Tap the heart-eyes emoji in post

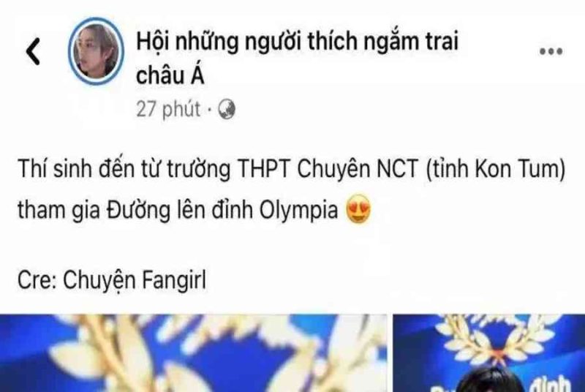tap(358, 209)
